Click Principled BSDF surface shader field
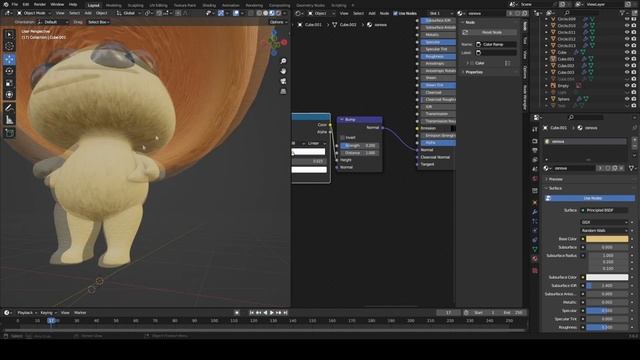This screenshot has height=360, width=640. click(604, 210)
